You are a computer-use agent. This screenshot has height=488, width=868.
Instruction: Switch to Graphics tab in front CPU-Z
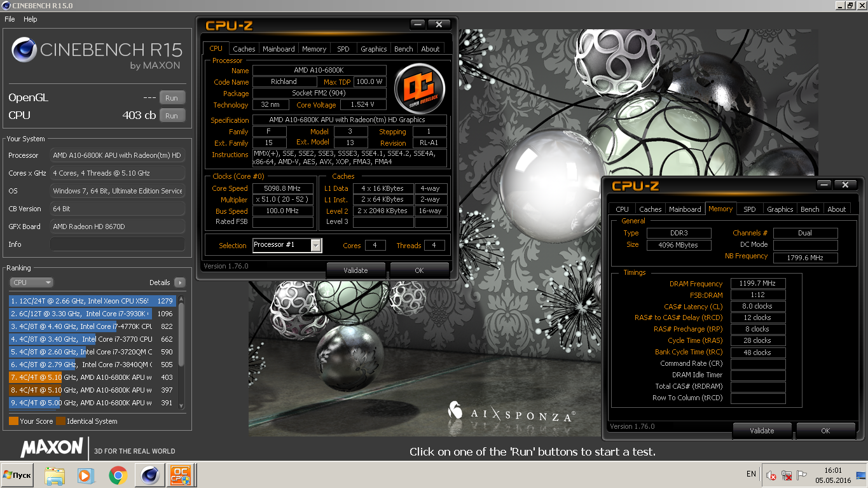pyautogui.click(x=374, y=49)
